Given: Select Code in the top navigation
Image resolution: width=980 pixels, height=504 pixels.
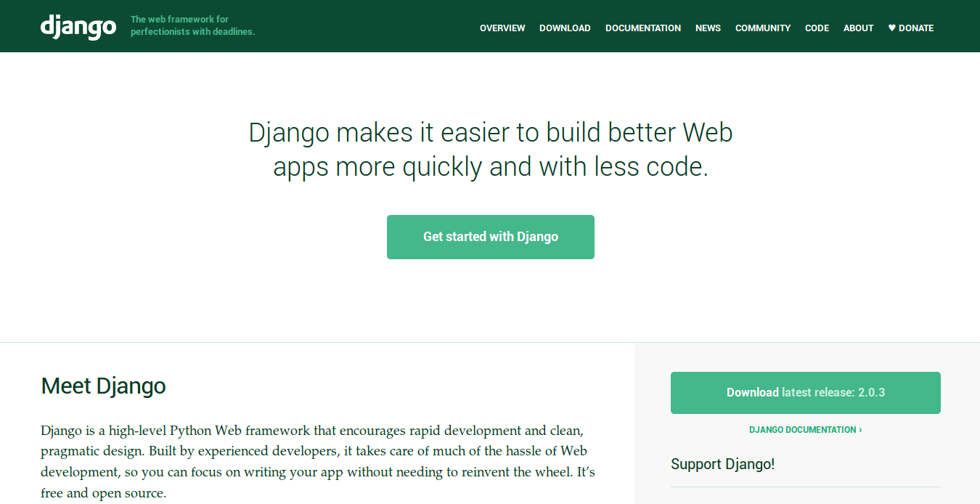Looking at the screenshot, I should pyautogui.click(x=817, y=28).
